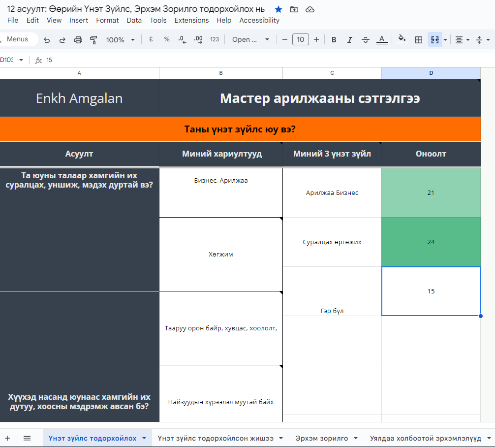
Task: Toggle bold formatting
Action: coord(334,40)
